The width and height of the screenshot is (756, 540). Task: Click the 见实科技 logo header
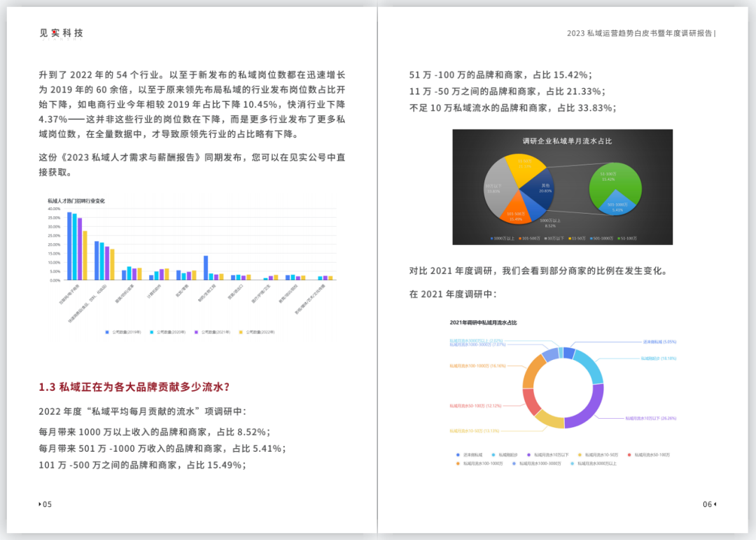[x=61, y=34]
